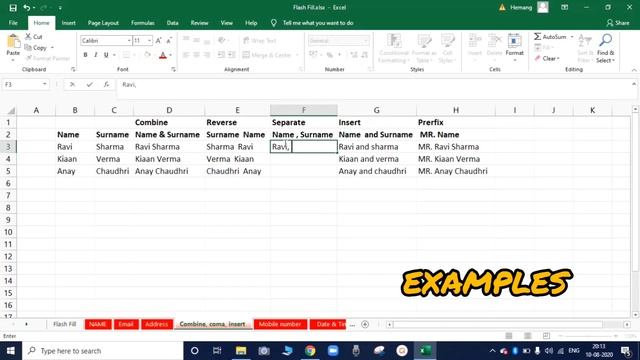Toggle Wrap Text
Viewport: 640px width, 360px height.
point(260,40)
